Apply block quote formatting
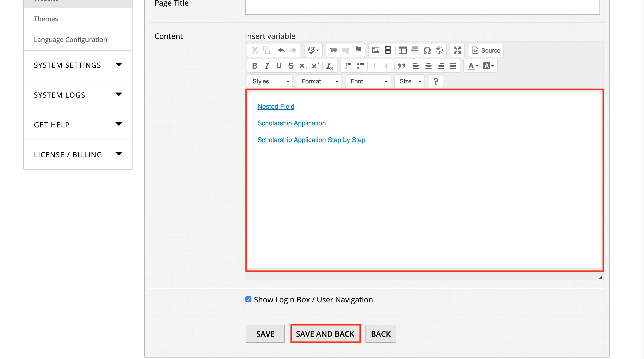Viewport: 644px width, 359px height. [402, 66]
